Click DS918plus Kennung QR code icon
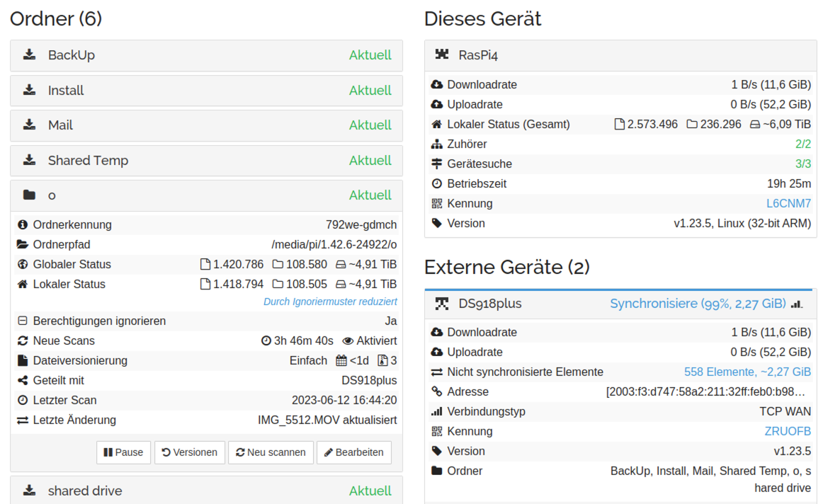Image resolution: width=823 pixels, height=504 pixels. (x=437, y=431)
